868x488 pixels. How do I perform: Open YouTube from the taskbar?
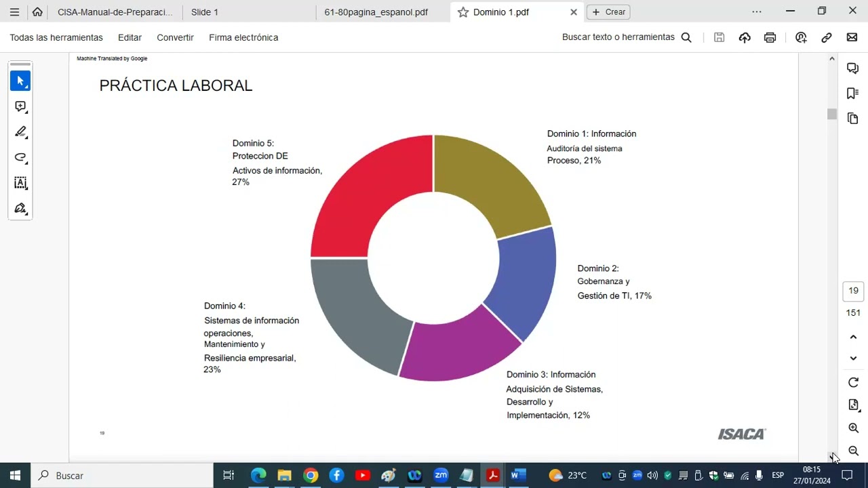click(363, 476)
